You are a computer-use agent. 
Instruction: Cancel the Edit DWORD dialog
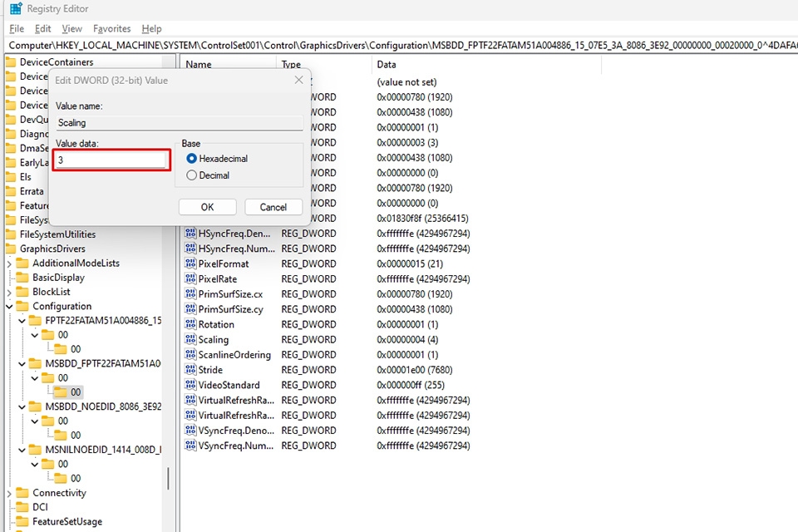(273, 207)
